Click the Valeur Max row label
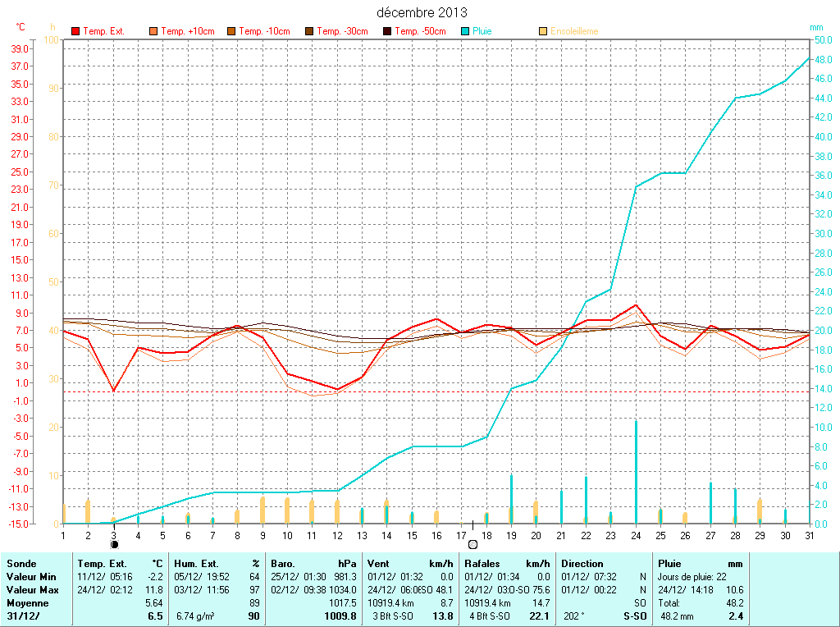This screenshot has height=627, width=840. 32,590
